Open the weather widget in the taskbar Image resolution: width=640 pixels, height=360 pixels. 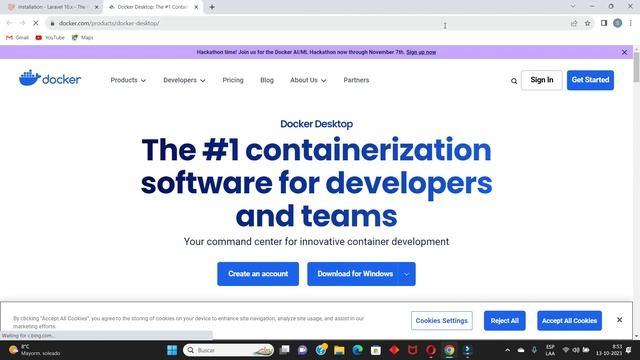coord(35,350)
